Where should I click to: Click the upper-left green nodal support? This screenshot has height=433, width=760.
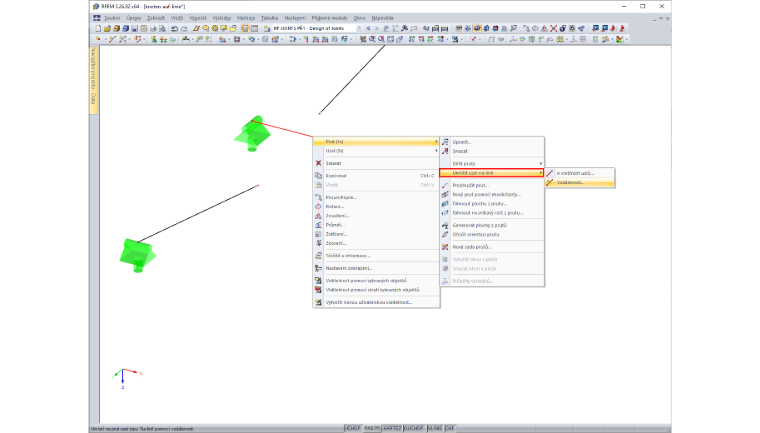click(x=252, y=134)
